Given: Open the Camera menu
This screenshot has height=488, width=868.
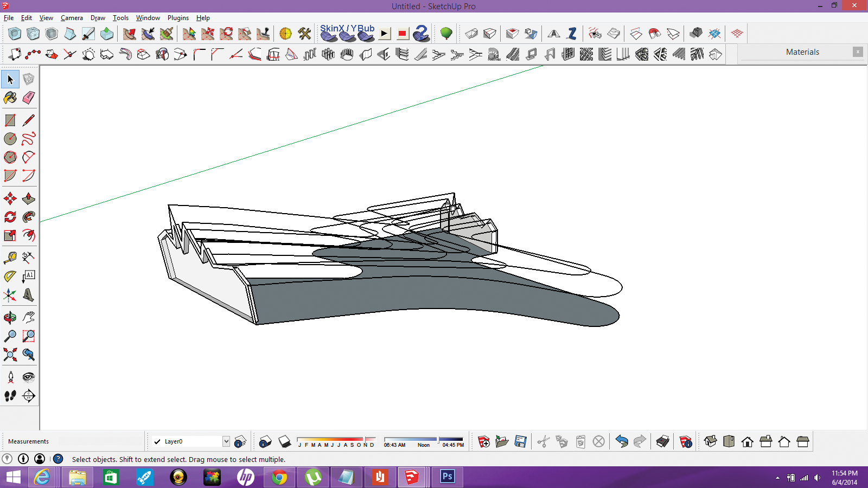Looking at the screenshot, I should point(72,18).
